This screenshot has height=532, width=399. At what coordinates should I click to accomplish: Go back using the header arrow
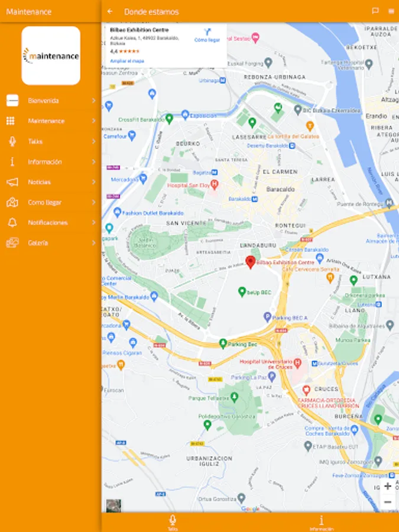click(x=110, y=11)
